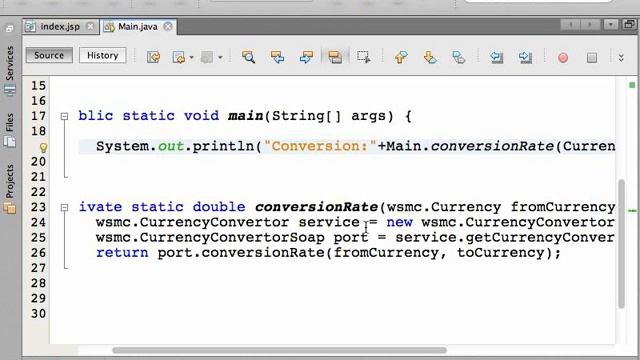Screen dimensions: 640x360
Task: Click line number 30 in the gutter
Action: point(38,313)
